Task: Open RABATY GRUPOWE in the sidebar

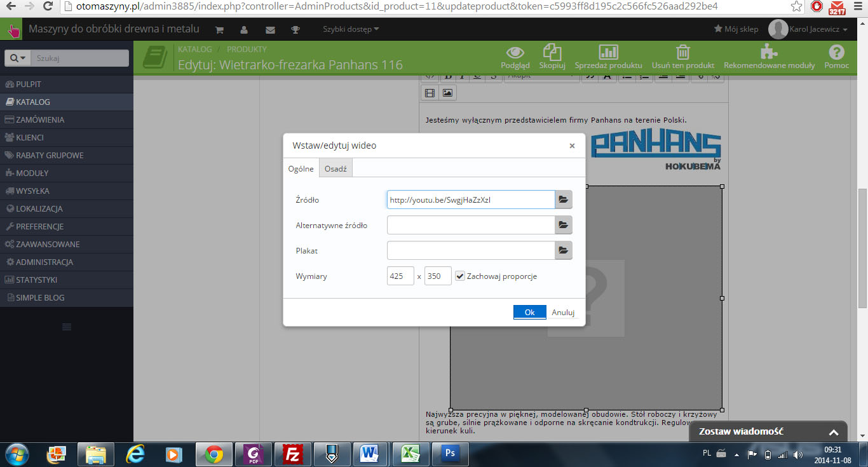Action: (67, 155)
